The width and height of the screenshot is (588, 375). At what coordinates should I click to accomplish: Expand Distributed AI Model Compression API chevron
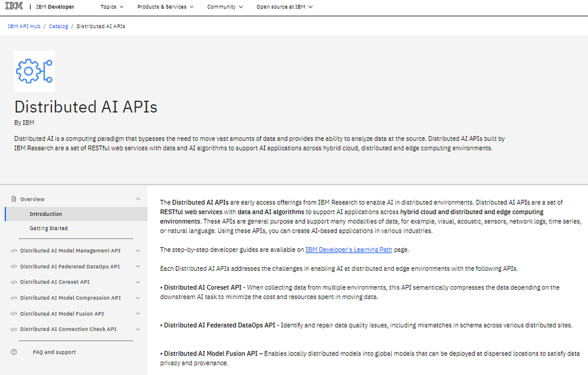coord(138,298)
